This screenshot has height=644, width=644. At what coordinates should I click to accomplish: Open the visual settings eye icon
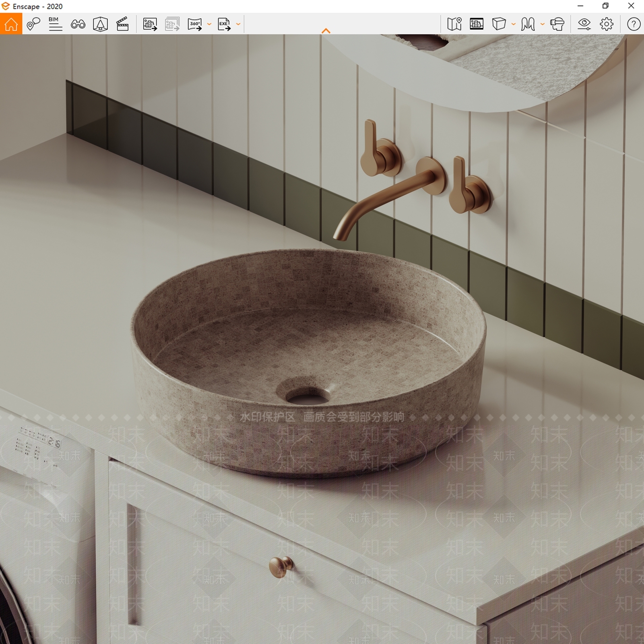584,24
